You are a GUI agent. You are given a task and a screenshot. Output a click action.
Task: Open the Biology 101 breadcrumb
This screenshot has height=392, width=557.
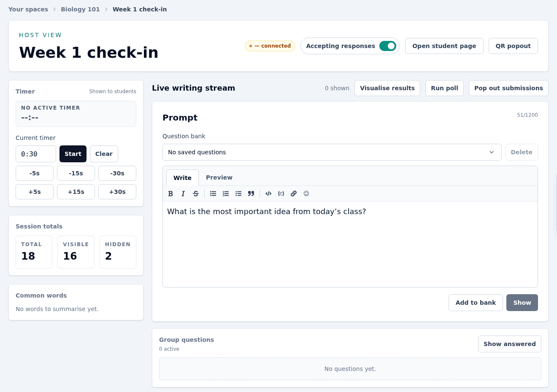[80, 9]
